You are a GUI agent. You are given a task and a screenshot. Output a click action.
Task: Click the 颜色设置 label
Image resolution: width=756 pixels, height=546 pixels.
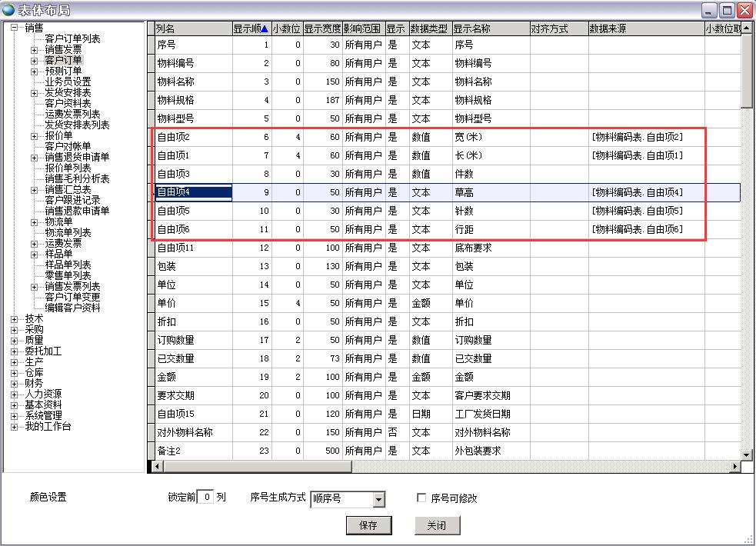point(48,498)
